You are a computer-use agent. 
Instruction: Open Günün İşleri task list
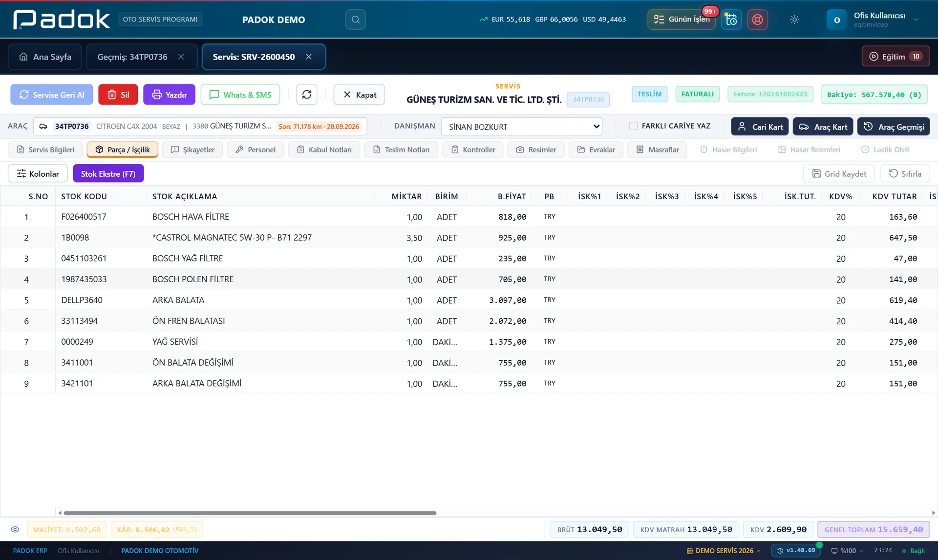click(682, 20)
